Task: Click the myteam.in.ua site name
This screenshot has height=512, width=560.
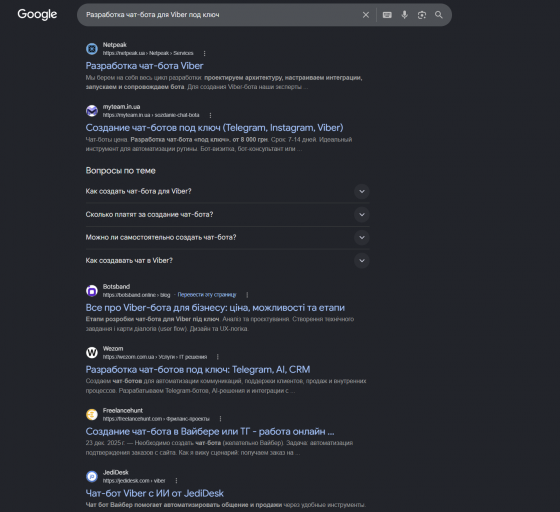Action: point(121,107)
